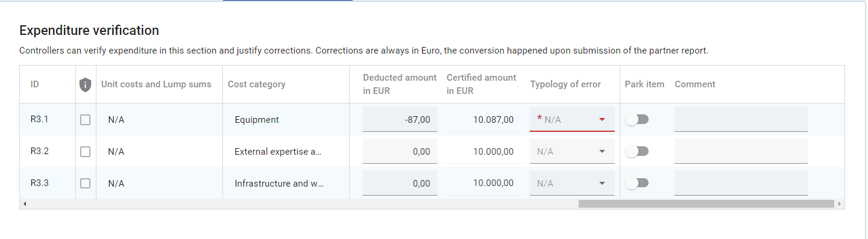Click Comment field for R3.2
The image size is (868, 239).
click(741, 151)
